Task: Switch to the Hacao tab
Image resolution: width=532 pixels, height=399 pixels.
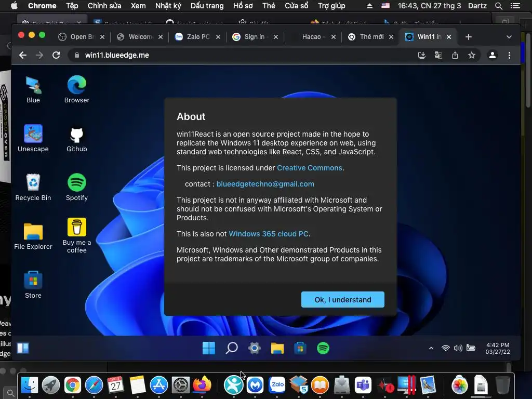Action: coord(313,37)
